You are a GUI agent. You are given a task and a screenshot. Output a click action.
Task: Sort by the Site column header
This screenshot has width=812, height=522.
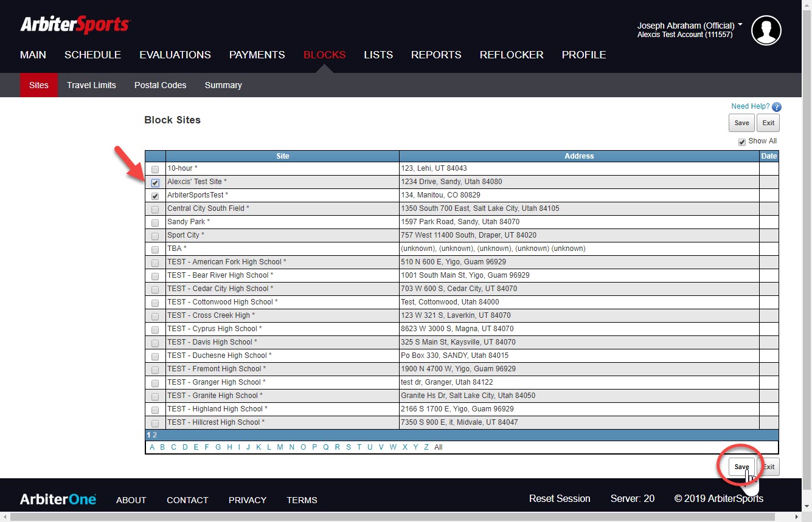tap(283, 156)
